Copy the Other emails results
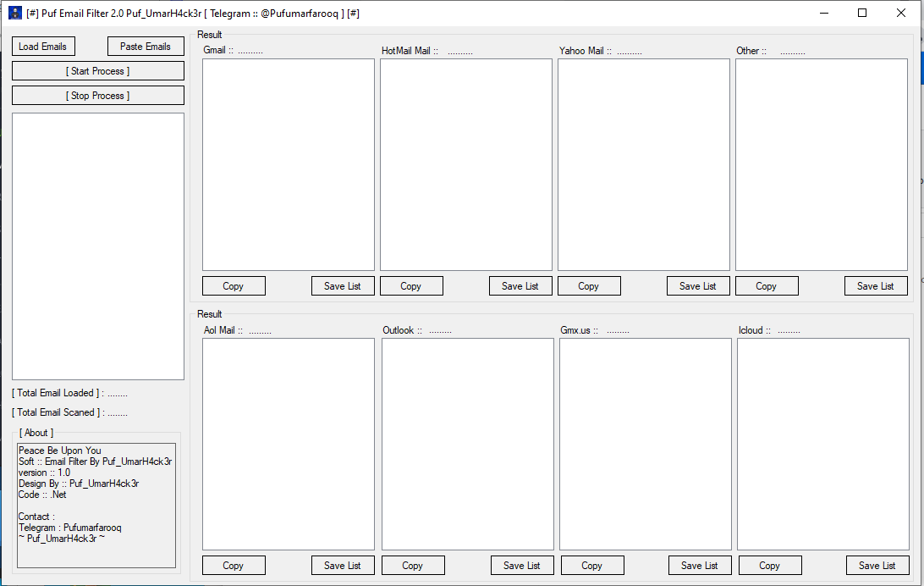 (x=767, y=286)
